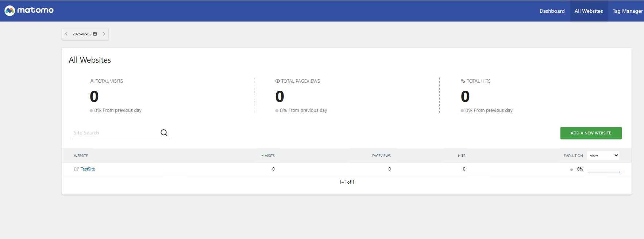Viewport: 644px width, 239px height.
Task: Switch to Tag Manager
Action: pyautogui.click(x=627, y=11)
